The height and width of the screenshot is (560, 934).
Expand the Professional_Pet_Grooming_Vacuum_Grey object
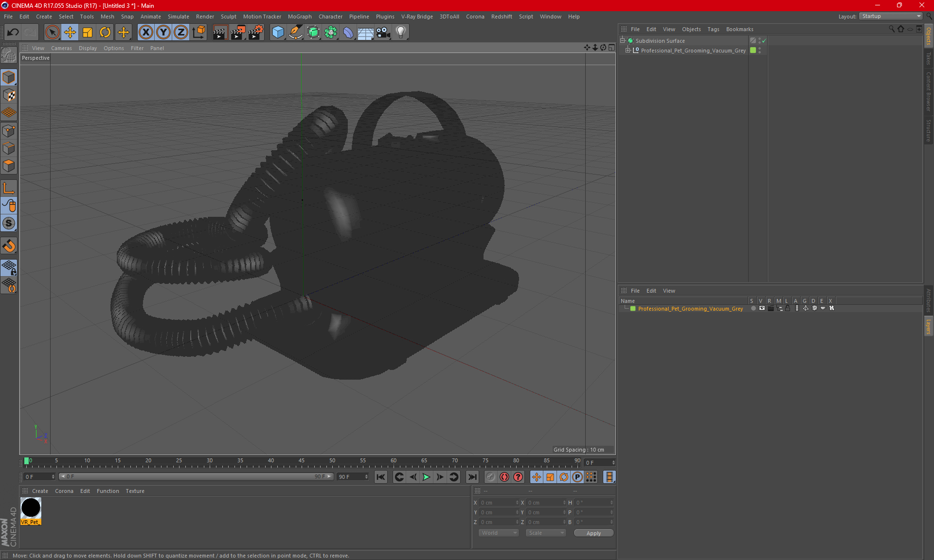628,51
